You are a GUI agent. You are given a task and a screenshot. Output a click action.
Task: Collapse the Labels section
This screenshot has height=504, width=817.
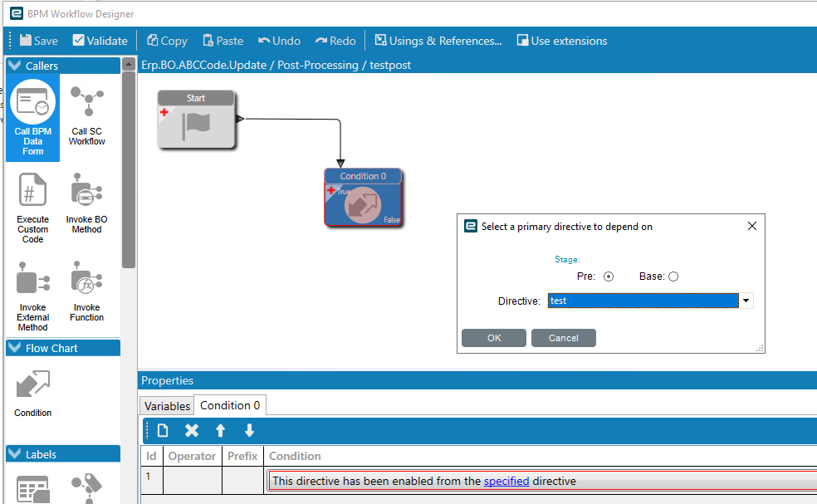coord(15,454)
